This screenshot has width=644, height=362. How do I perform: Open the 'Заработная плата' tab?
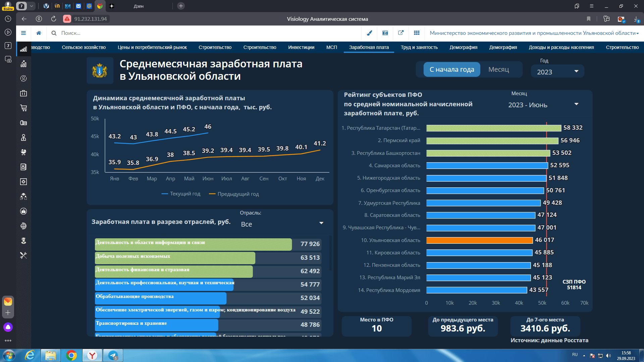click(x=369, y=47)
